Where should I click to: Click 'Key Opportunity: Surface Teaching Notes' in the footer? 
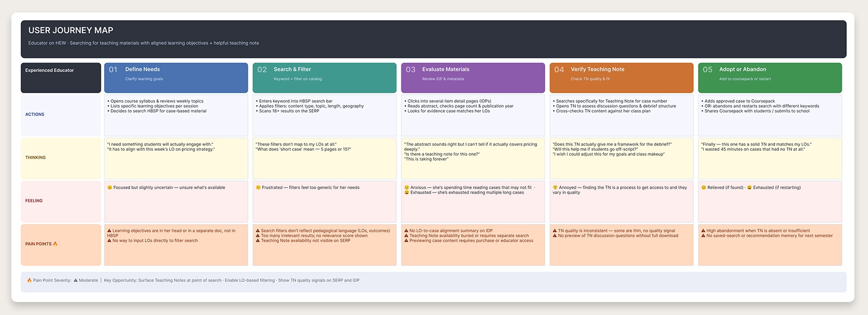163,280
